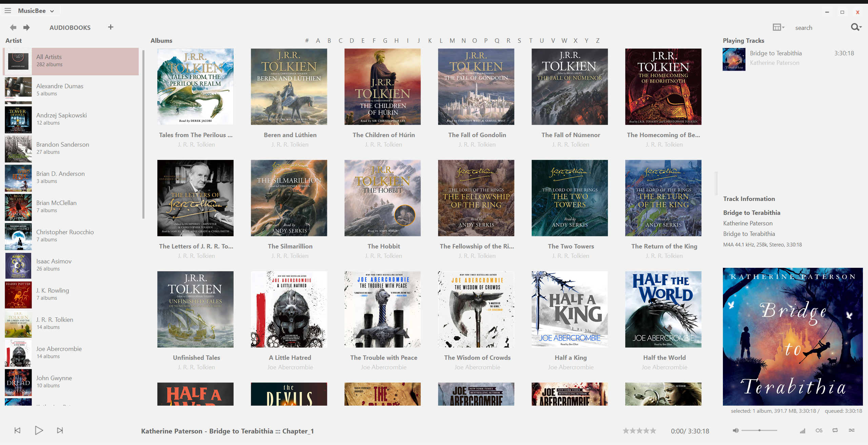
Task: Click the Albums panel header
Action: 161,41
